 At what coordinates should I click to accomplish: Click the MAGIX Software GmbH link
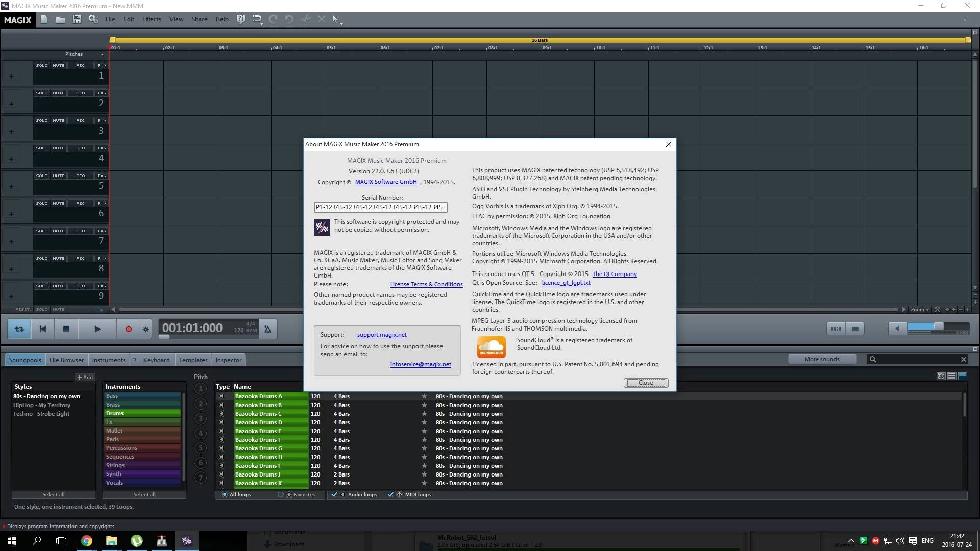point(386,182)
